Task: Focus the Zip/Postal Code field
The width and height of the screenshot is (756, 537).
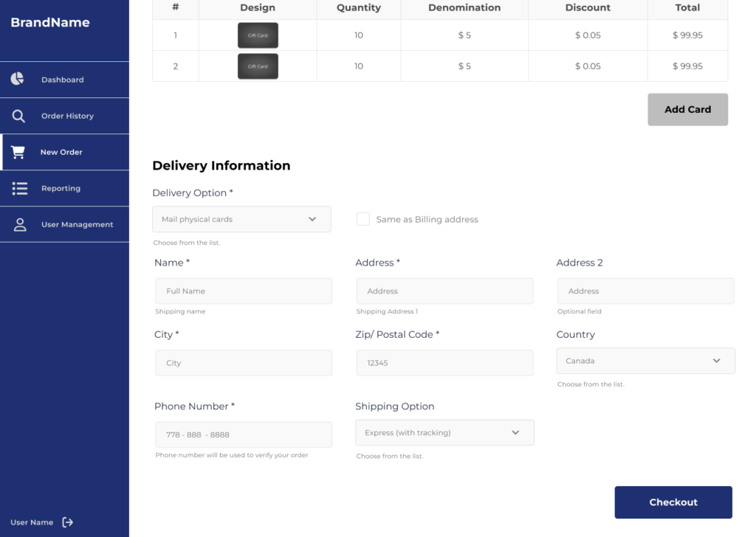Action: tap(444, 363)
